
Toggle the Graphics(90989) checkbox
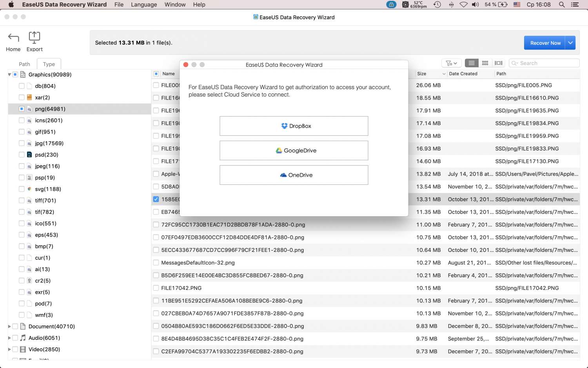coord(15,75)
